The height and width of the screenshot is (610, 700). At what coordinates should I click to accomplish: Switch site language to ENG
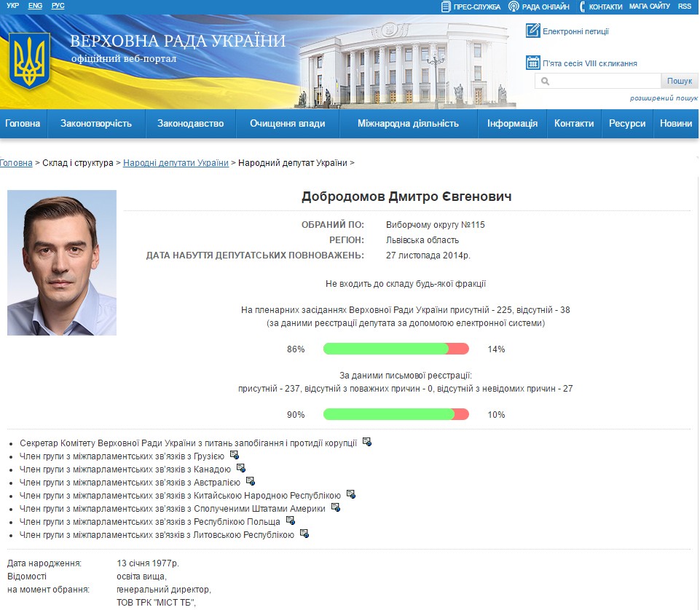pos(35,6)
